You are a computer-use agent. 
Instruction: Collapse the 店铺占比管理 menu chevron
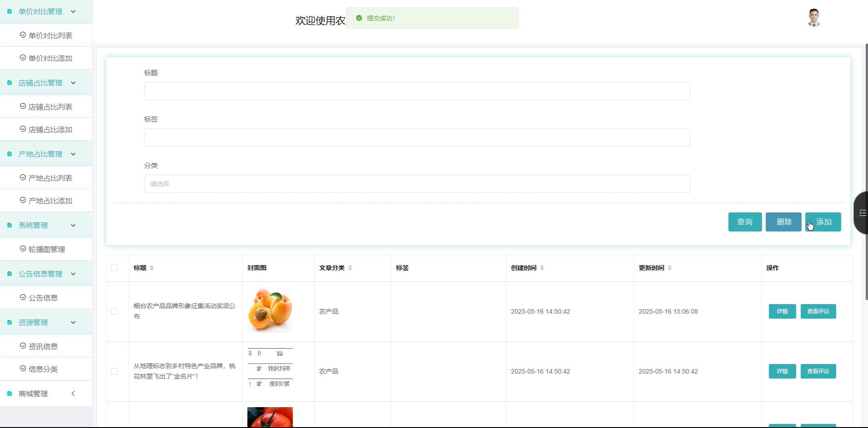tap(73, 83)
